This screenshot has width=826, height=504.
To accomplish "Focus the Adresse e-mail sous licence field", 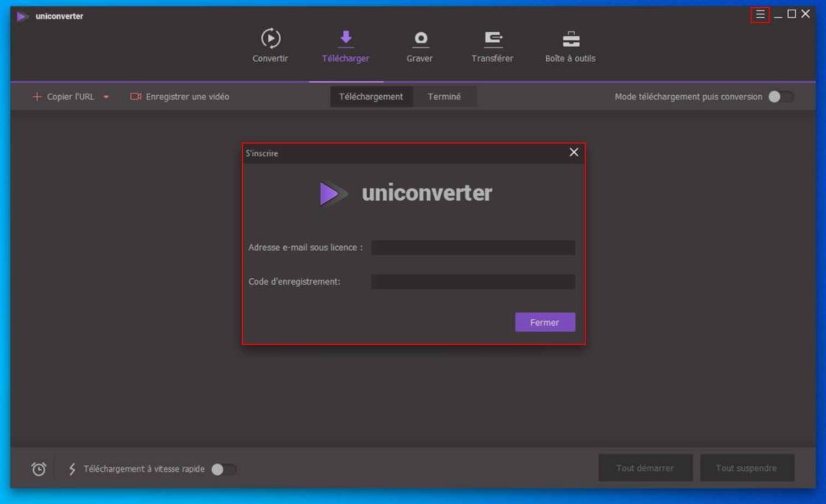I will 473,248.
